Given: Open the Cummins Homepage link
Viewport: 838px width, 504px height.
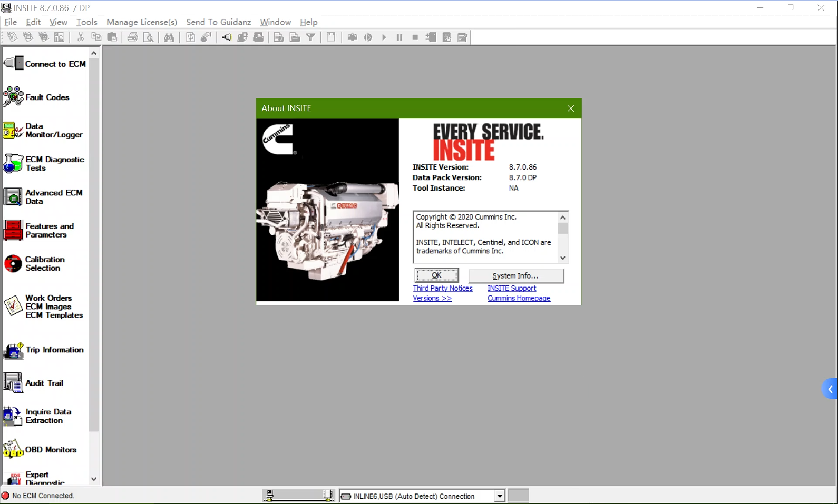Looking at the screenshot, I should point(519,298).
